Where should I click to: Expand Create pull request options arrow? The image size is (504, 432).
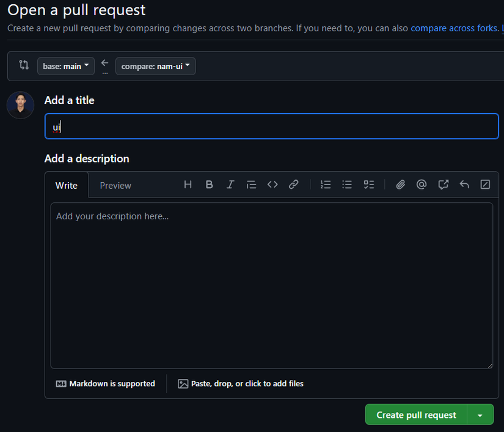(480, 415)
